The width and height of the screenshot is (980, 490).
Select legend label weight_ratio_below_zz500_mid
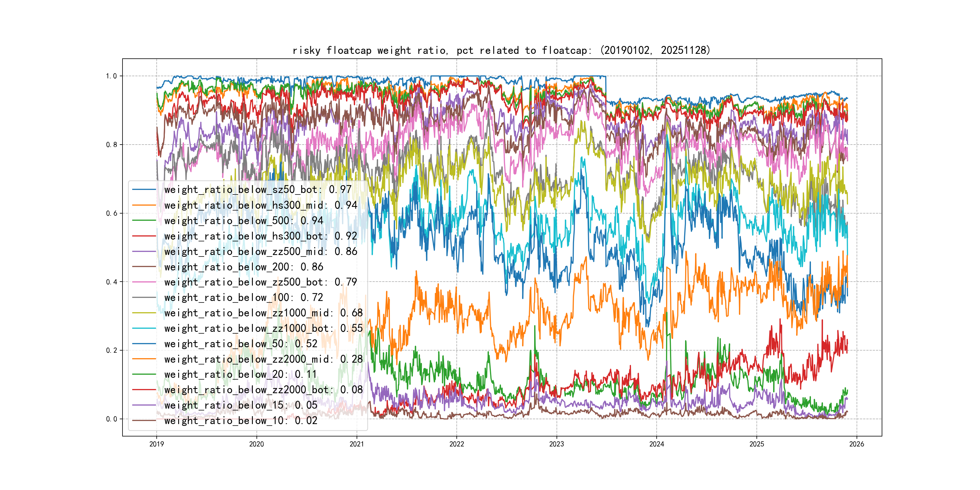(261, 251)
